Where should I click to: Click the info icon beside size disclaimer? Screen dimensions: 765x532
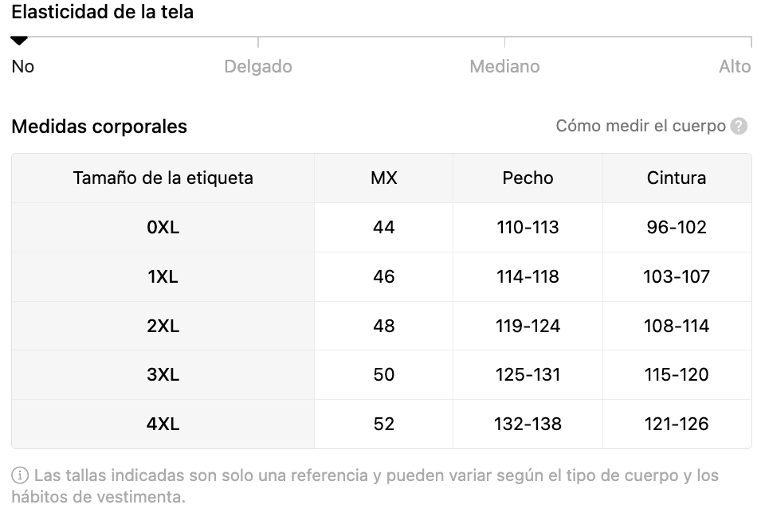pyautogui.click(x=20, y=476)
